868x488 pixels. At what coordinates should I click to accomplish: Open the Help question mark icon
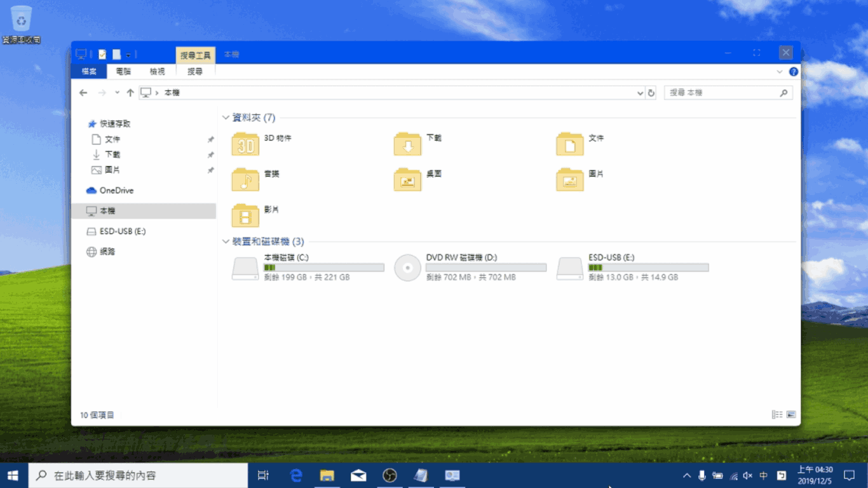794,72
